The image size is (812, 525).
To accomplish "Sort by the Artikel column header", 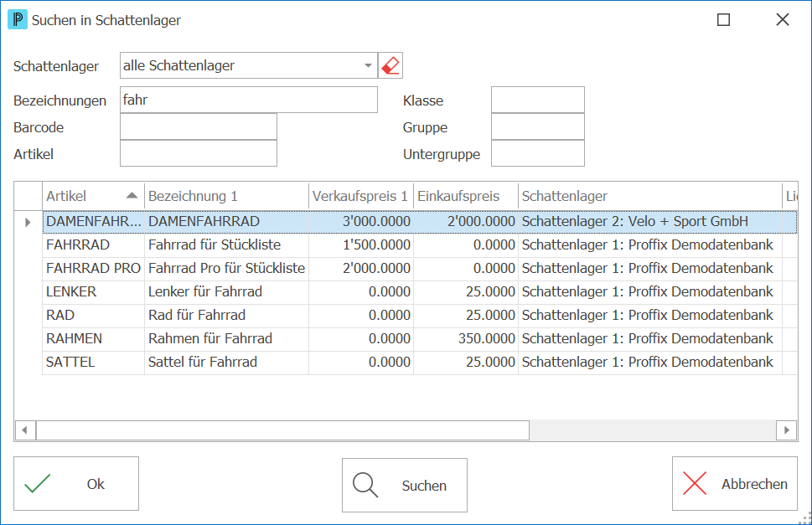I will tap(93, 196).
